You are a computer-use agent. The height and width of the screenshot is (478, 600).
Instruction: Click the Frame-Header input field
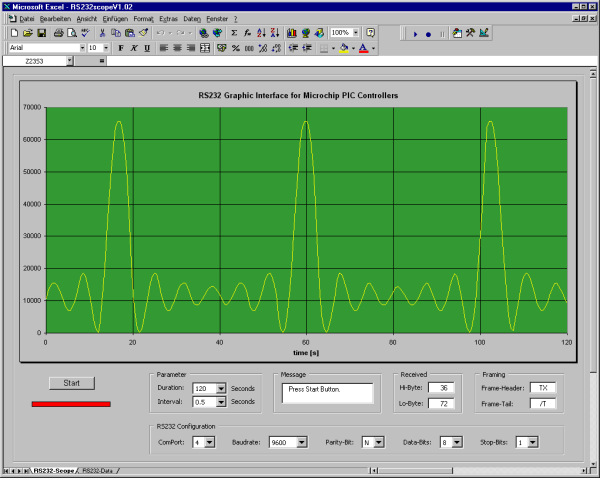543,387
